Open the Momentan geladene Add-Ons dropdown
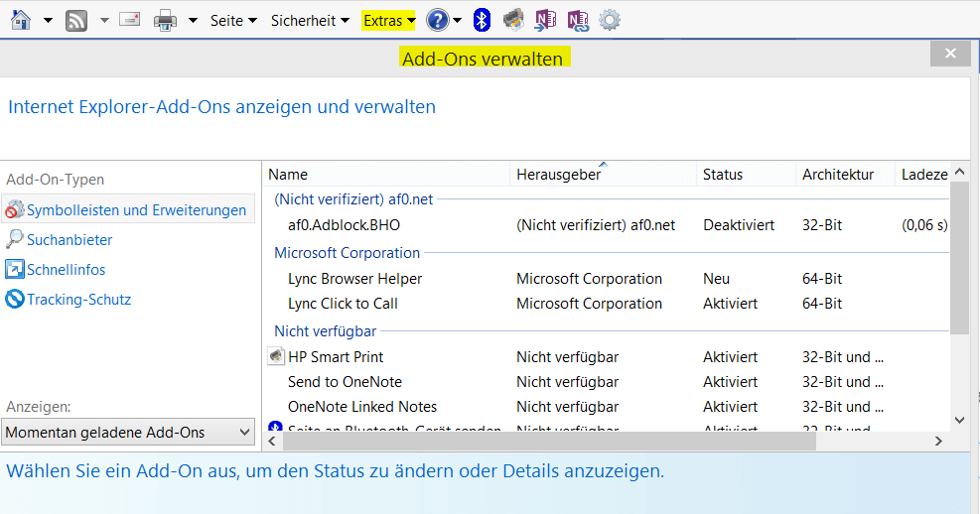The height and width of the screenshot is (514, 980). click(x=128, y=433)
